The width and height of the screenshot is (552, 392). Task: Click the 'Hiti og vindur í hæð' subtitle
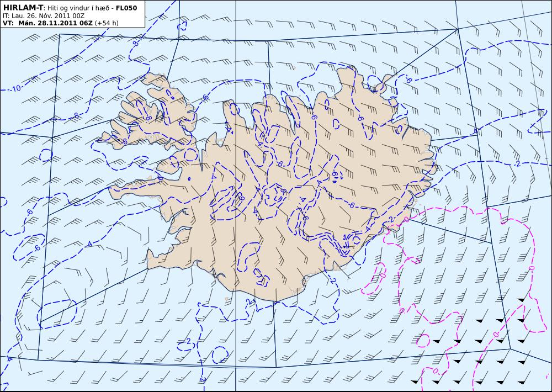click(x=79, y=8)
